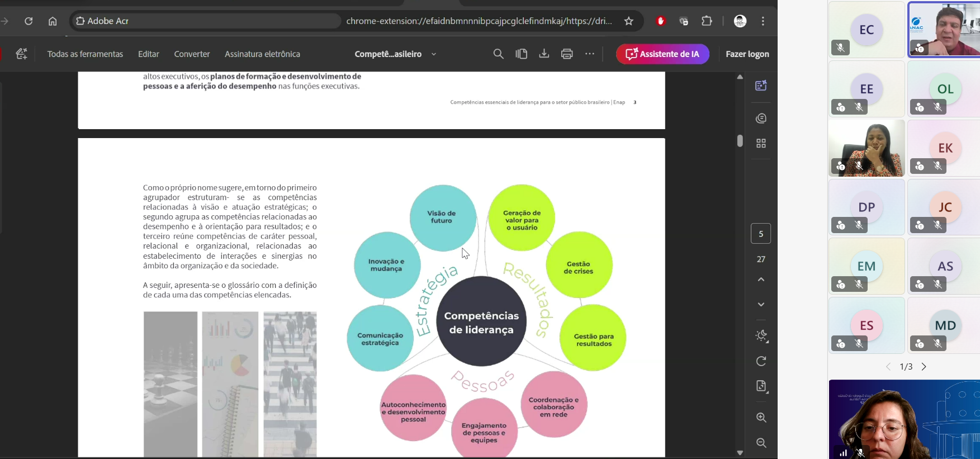The image size is (980, 459).
Task: Download the PDF using the download icon
Action: pos(544,54)
